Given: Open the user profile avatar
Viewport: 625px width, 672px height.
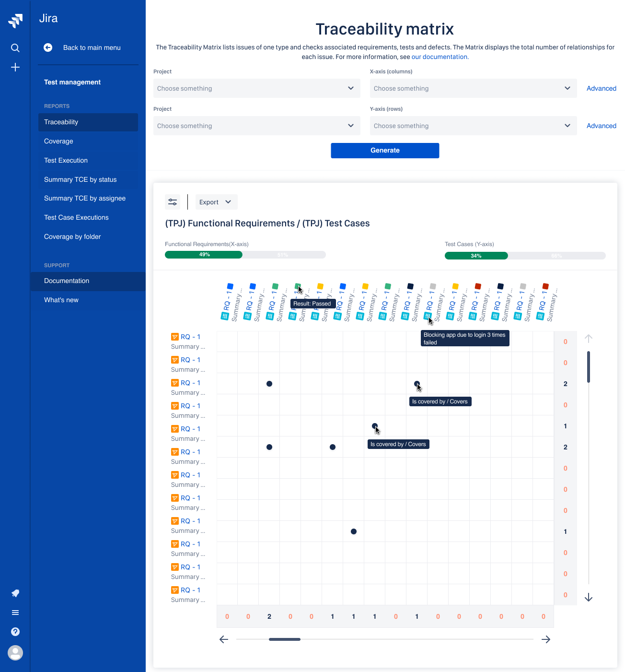Looking at the screenshot, I should (x=15, y=653).
